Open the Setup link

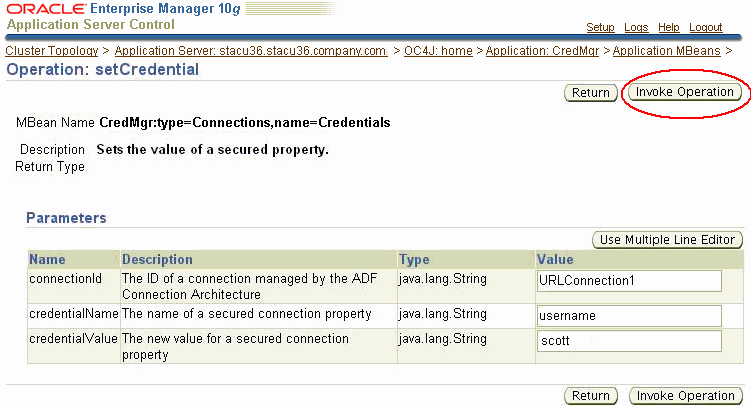point(600,27)
